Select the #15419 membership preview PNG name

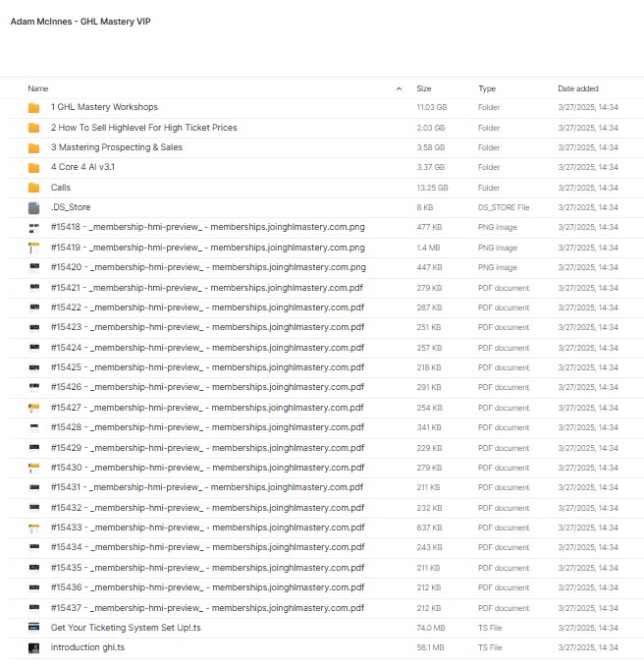click(208, 248)
